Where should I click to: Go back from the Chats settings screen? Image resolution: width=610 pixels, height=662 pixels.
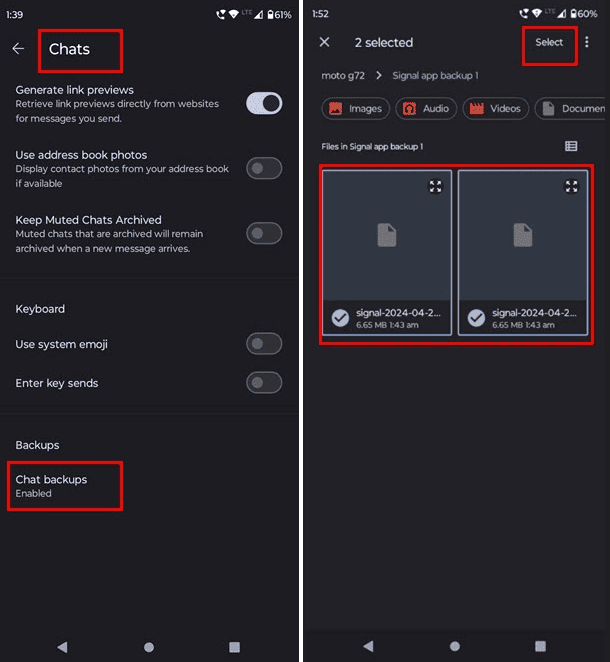18,49
